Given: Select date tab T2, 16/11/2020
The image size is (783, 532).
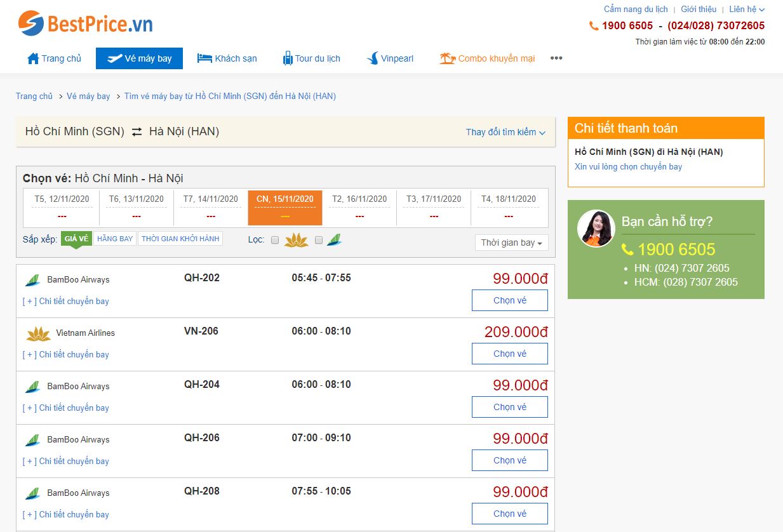Looking at the screenshot, I should pos(359,208).
